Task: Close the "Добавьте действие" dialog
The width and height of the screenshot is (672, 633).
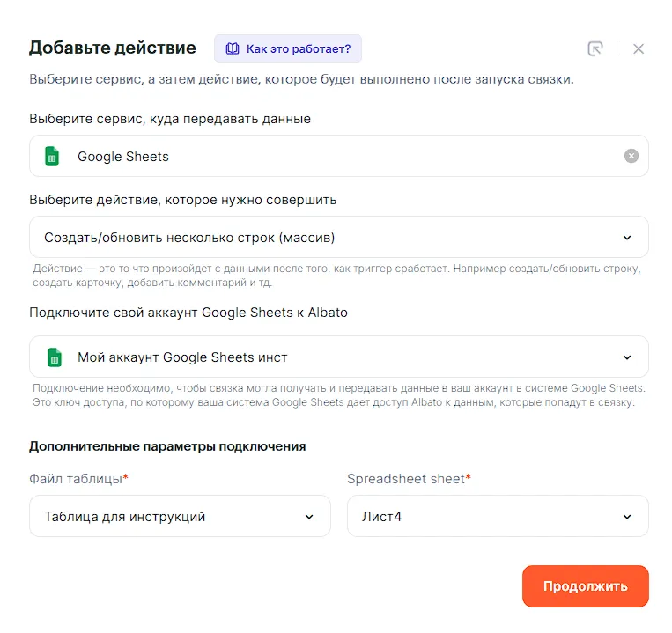Action: coord(639,49)
